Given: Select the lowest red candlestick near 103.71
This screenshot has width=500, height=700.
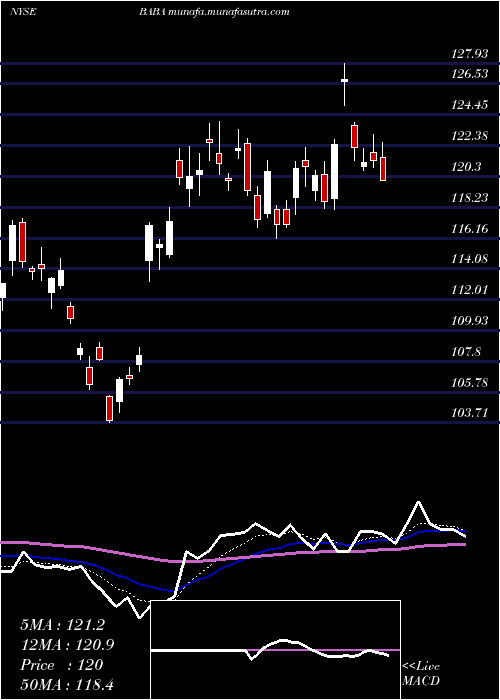Looking at the screenshot, I should tap(109, 408).
